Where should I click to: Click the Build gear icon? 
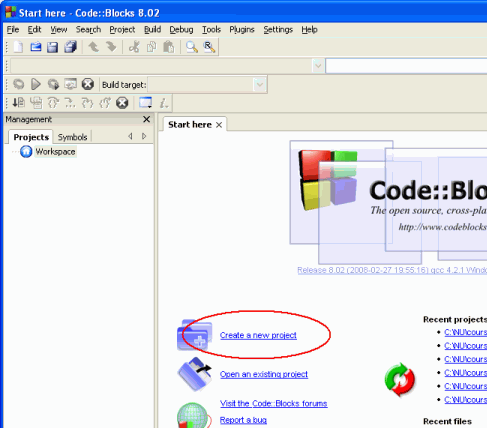(19, 84)
